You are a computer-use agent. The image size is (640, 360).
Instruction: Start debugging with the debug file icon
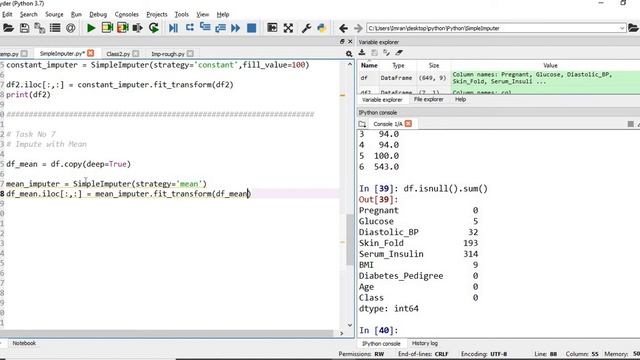173,28
